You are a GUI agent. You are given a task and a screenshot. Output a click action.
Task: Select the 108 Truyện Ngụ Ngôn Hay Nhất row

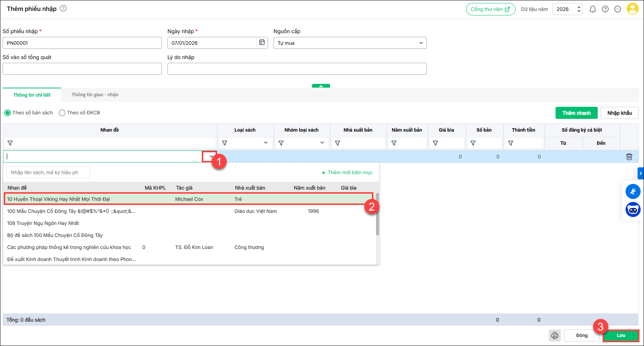tap(43, 223)
